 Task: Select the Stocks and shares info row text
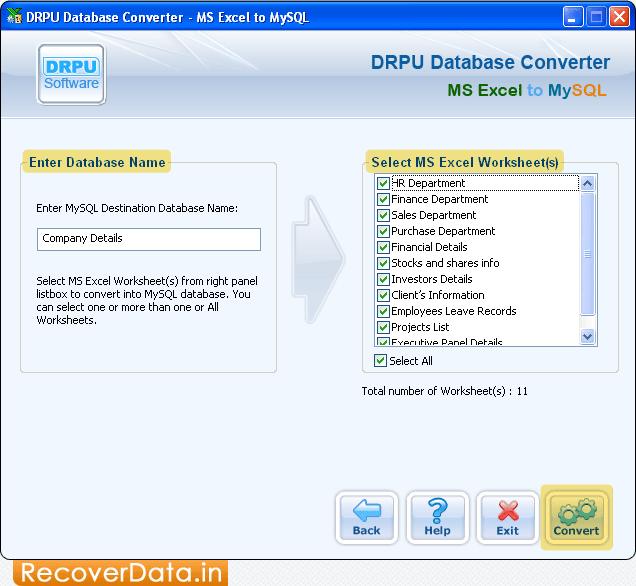445,263
